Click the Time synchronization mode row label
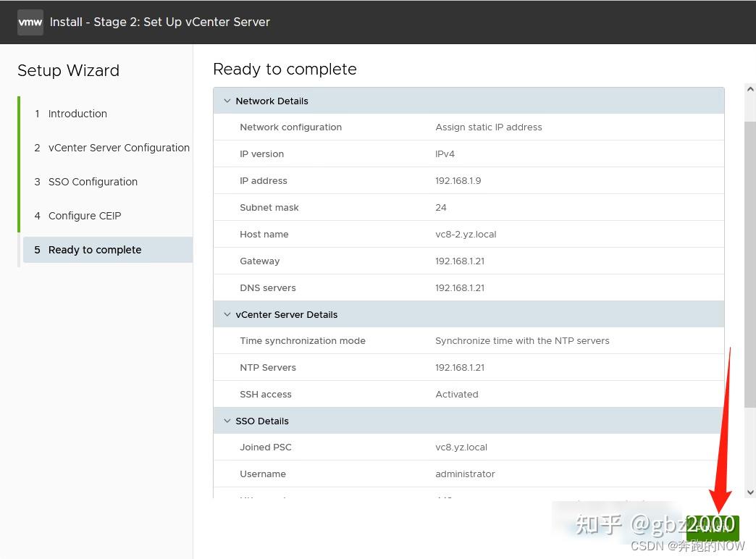 click(303, 341)
